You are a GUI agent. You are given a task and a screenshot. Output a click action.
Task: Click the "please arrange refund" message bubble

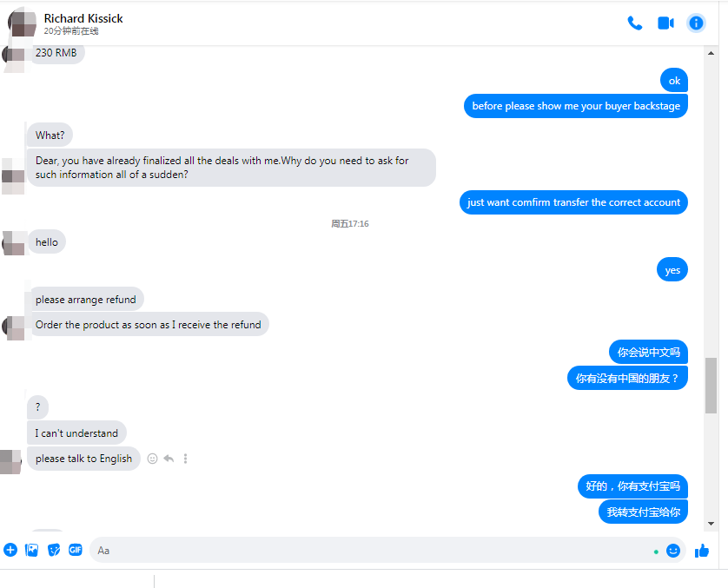point(85,300)
